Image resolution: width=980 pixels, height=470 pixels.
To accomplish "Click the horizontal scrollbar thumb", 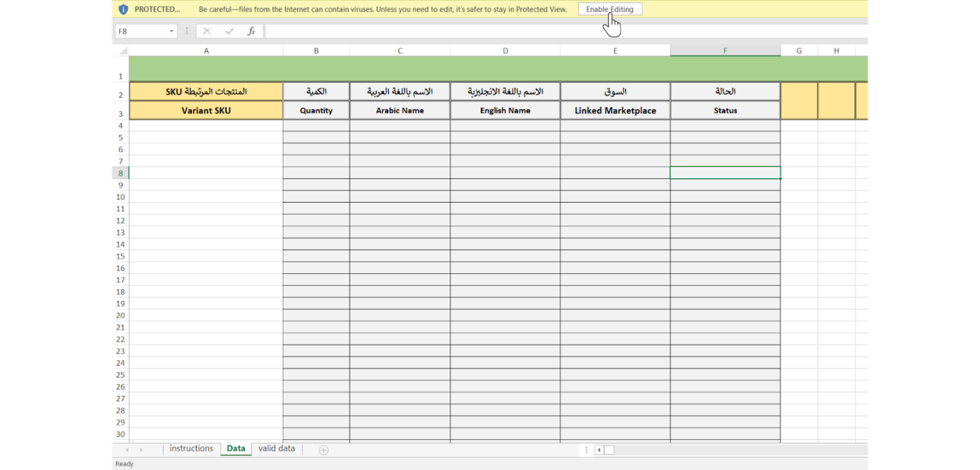I will click(x=609, y=450).
